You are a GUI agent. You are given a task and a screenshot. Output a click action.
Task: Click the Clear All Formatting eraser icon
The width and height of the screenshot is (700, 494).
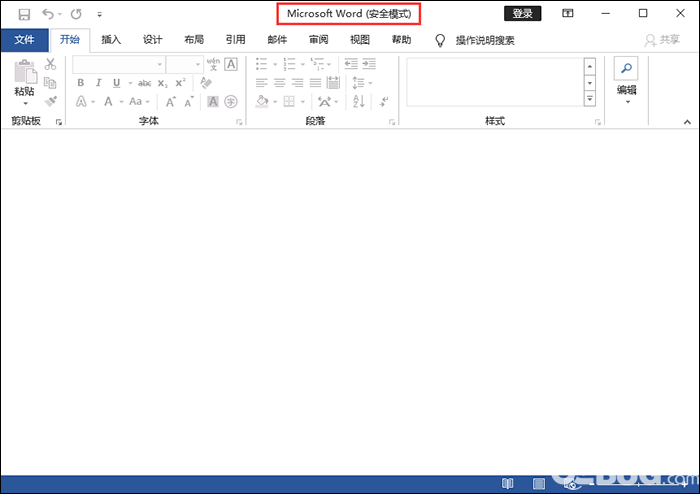(x=206, y=83)
